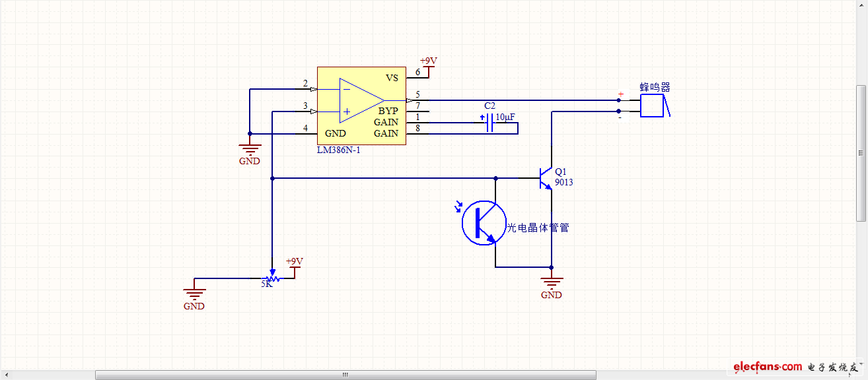Select the LM386N-1 designator text
This screenshot has width=868, height=380.
(339, 150)
